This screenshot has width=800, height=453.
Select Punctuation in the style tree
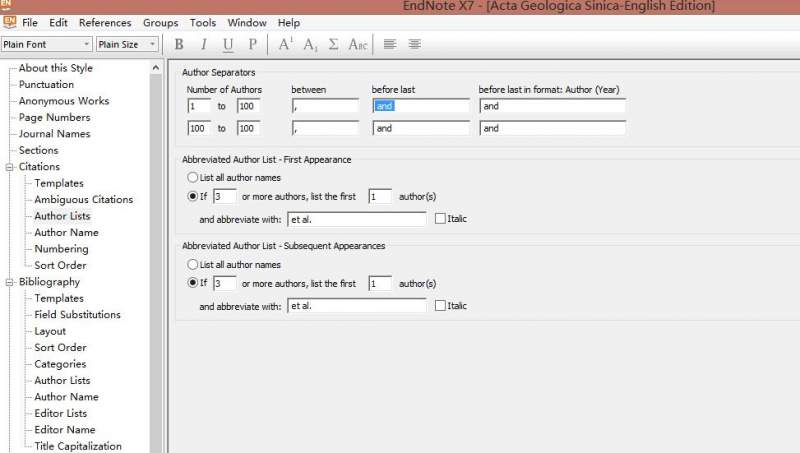pyautogui.click(x=46, y=84)
